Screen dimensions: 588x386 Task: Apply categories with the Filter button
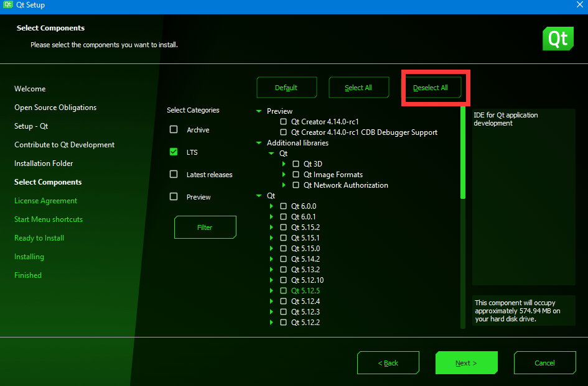coord(205,227)
